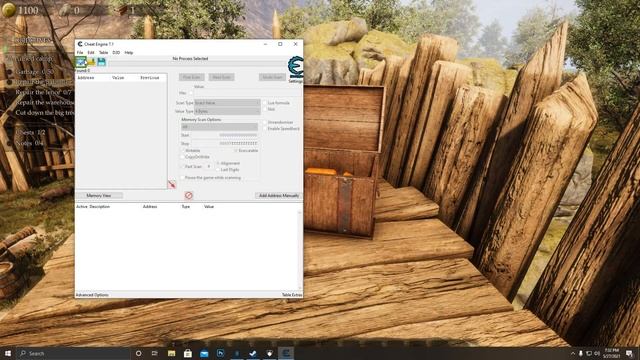Click the floppy disk save icon
The width and height of the screenshot is (640, 360).
tap(101, 62)
